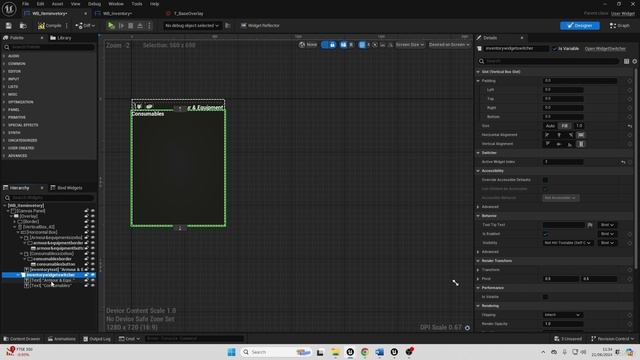Switch to the Library tab
Screen dimensions: 640x360
point(61,38)
